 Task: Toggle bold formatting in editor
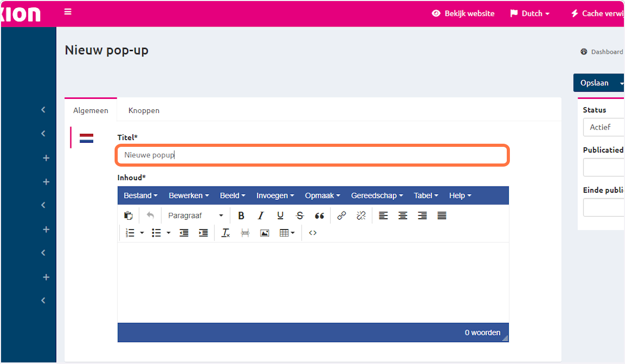[x=241, y=216]
